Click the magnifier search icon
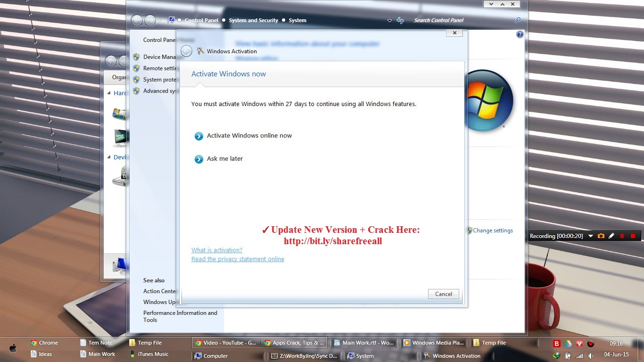This screenshot has width=644, height=362. click(x=518, y=20)
